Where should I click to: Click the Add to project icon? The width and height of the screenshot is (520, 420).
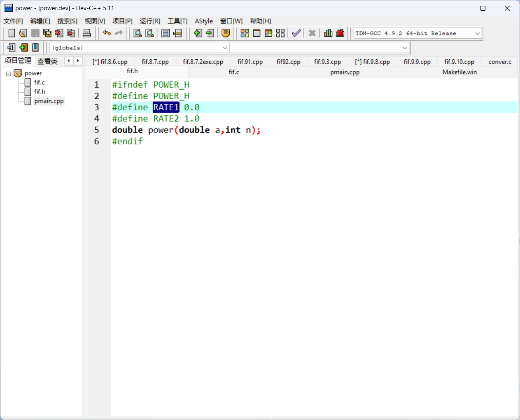pyautogui.click(x=198, y=33)
